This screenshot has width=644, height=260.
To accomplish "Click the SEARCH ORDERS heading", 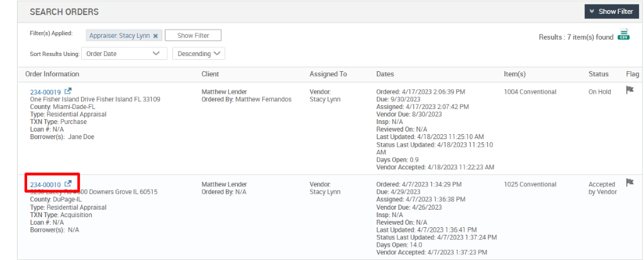I will point(64,12).
